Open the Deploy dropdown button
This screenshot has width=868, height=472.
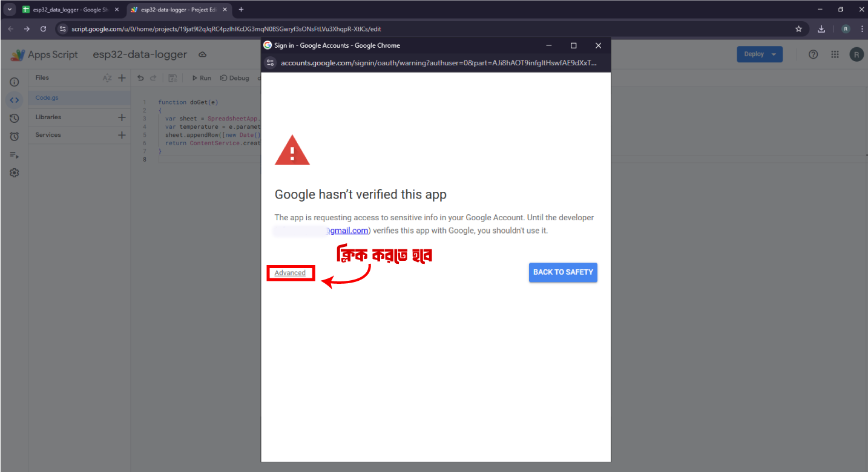point(759,54)
